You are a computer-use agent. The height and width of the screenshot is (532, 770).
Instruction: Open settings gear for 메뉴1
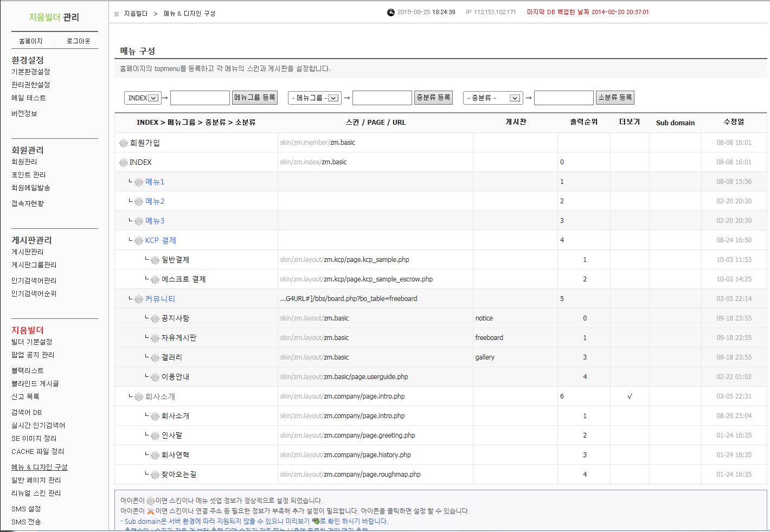139,182
